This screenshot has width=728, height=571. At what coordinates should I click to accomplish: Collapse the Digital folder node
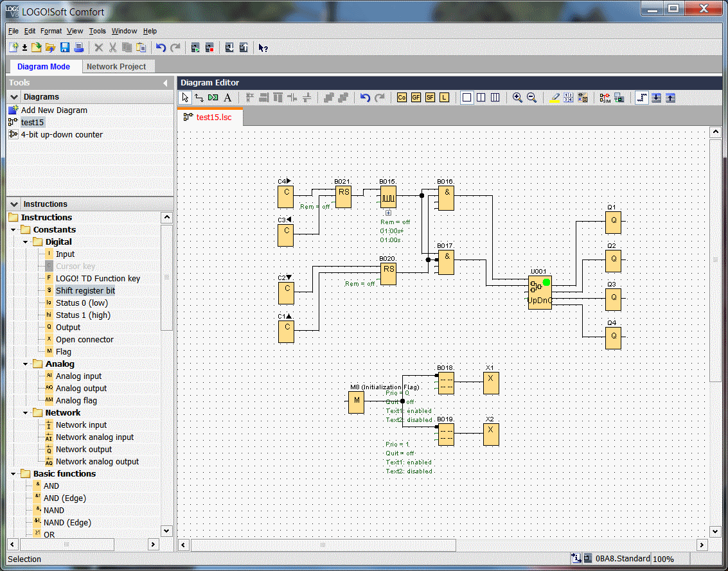(x=26, y=242)
